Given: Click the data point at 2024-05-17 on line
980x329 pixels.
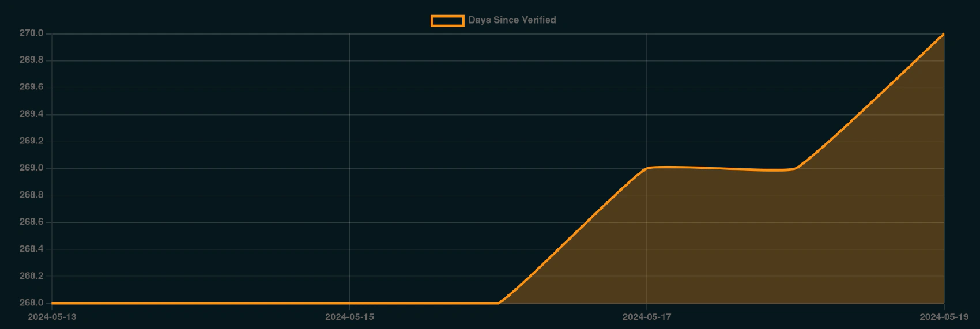Looking at the screenshot, I should (647, 168).
